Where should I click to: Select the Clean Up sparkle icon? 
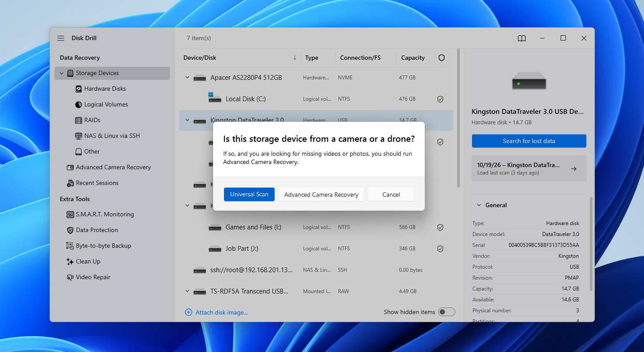tap(70, 262)
